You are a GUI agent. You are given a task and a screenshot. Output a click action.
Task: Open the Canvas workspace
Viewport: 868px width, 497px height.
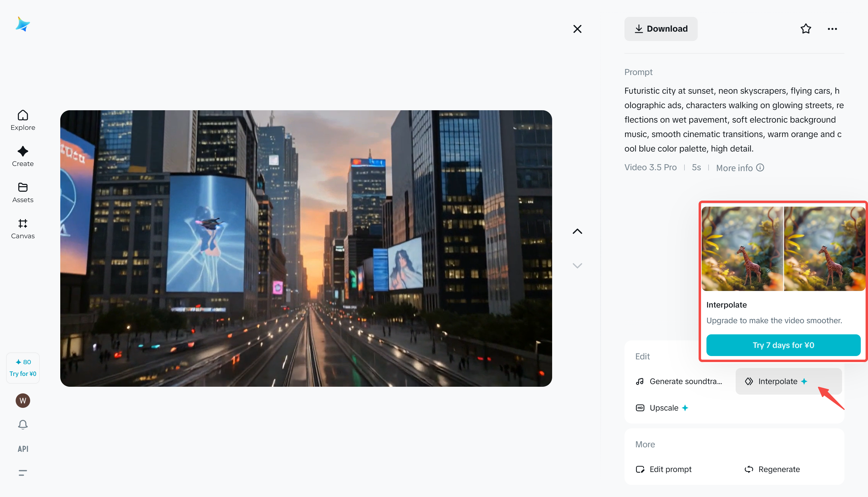click(x=23, y=229)
